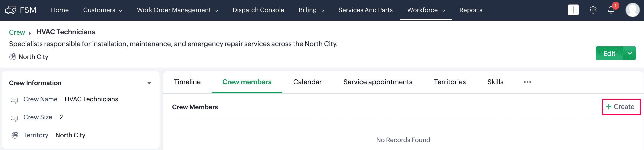This screenshot has width=644, height=150.
Task: Open the quick create plus icon
Action: click(x=573, y=10)
